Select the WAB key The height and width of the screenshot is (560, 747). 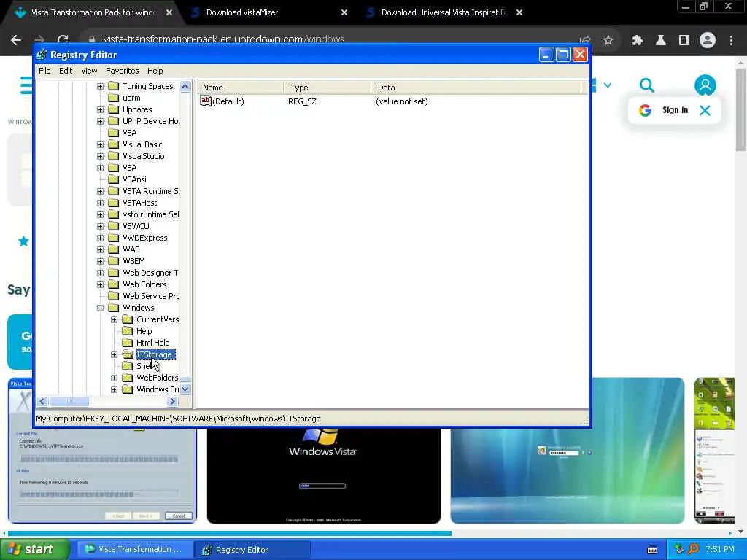[131, 249]
